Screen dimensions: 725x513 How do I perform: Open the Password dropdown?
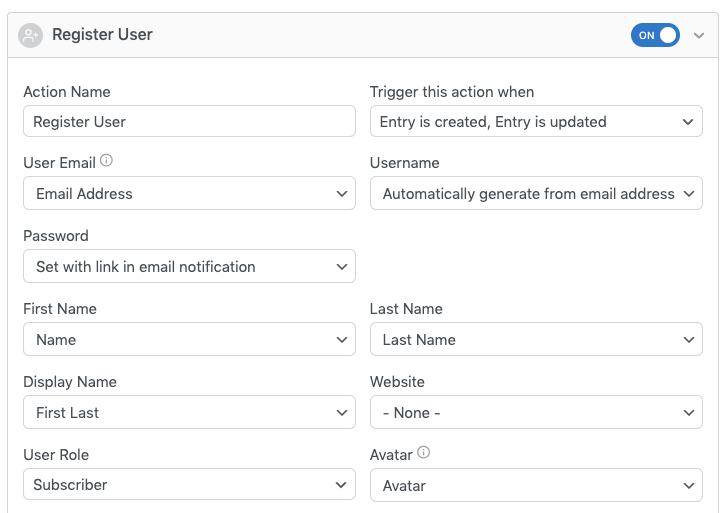point(190,266)
